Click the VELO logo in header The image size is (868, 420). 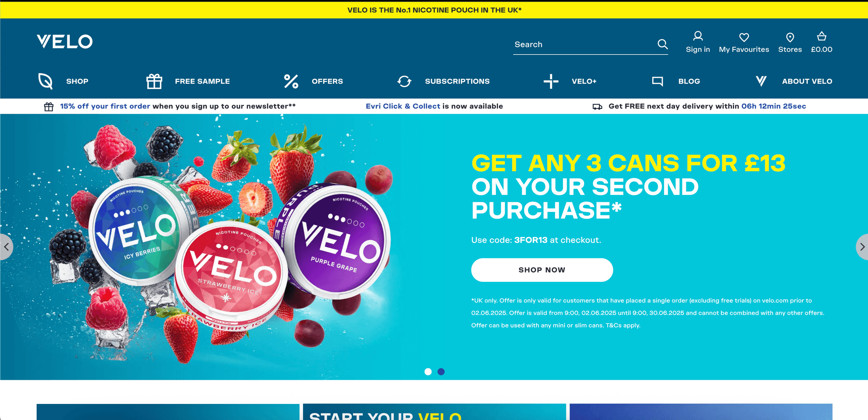point(64,42)
